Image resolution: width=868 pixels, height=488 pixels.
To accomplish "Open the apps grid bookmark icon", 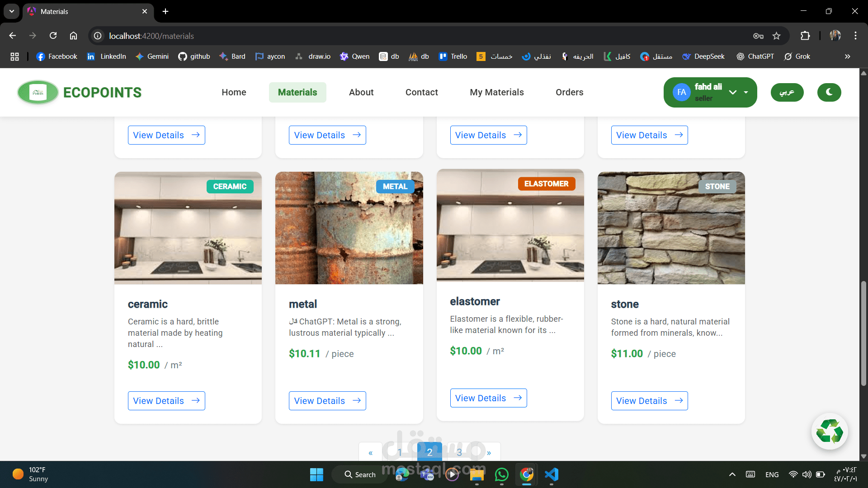I will 14,56.
